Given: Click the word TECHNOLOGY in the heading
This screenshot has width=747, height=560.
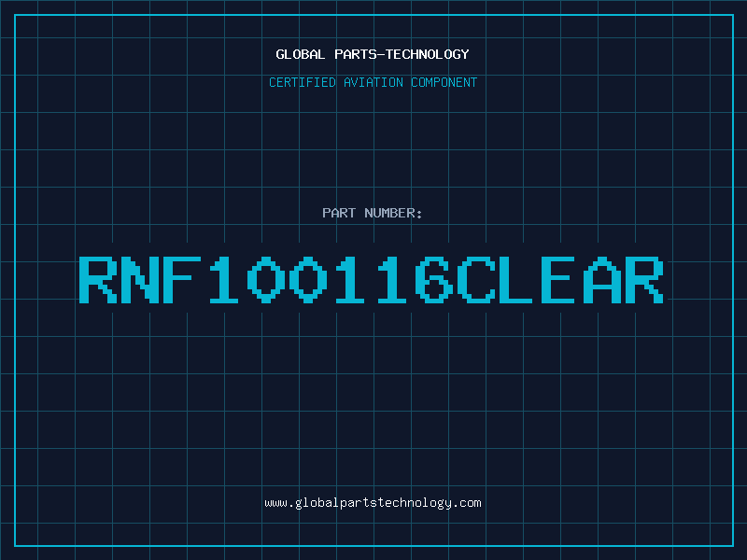Looking at the screenshot, I should [427, 54].
